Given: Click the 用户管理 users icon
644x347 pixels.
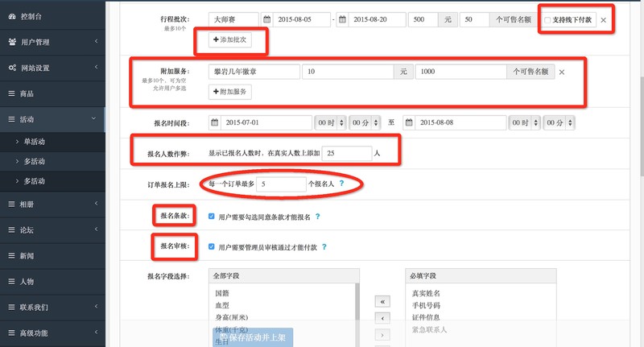Looking at the screenshot, I should 12,42.
